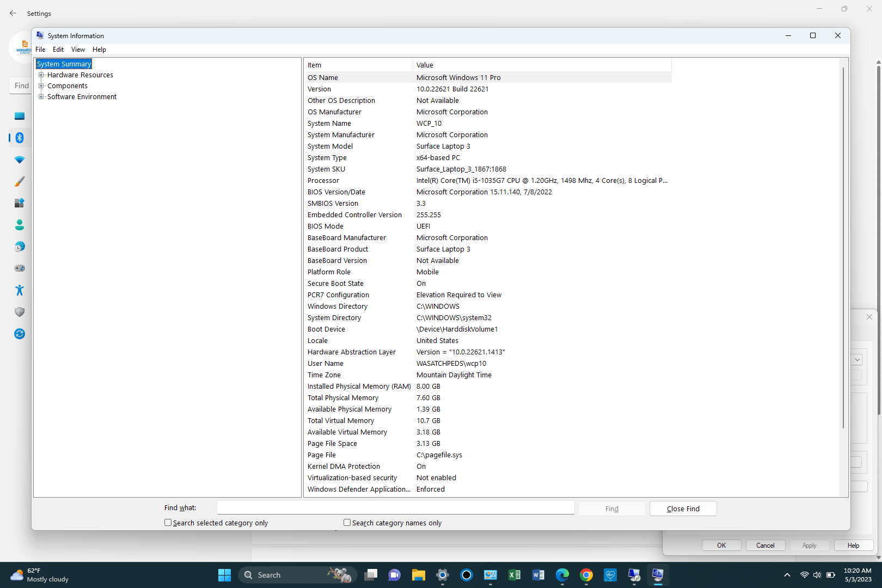The width and height of the screenshot is (882, 588).
Task: Click the System Information title bar icon
Action: [x=40, y=35]
